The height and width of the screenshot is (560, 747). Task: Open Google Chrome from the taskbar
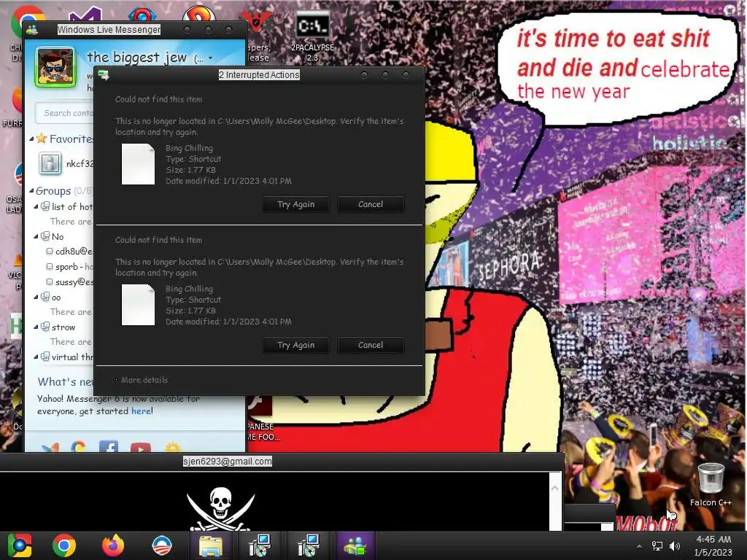(x=64, y=545)
